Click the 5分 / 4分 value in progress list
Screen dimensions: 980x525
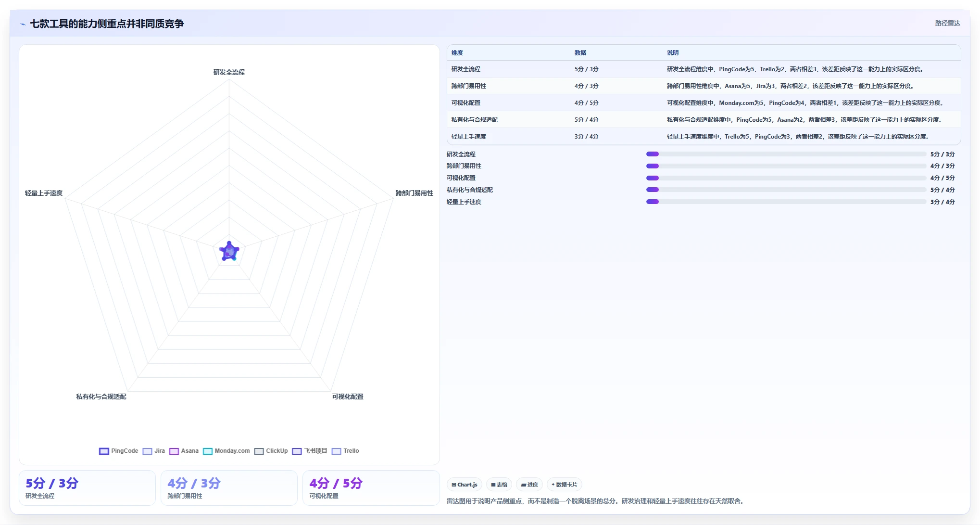[942, 190]
